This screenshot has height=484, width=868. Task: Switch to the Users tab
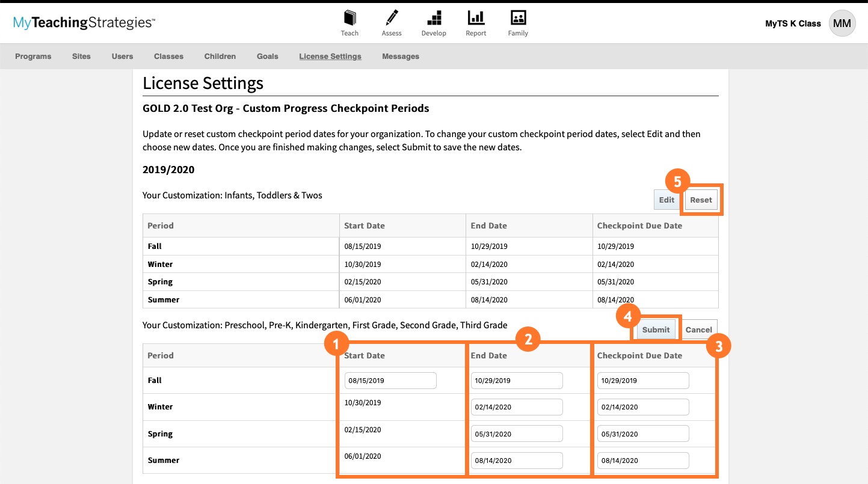click(x=122, y=56)
